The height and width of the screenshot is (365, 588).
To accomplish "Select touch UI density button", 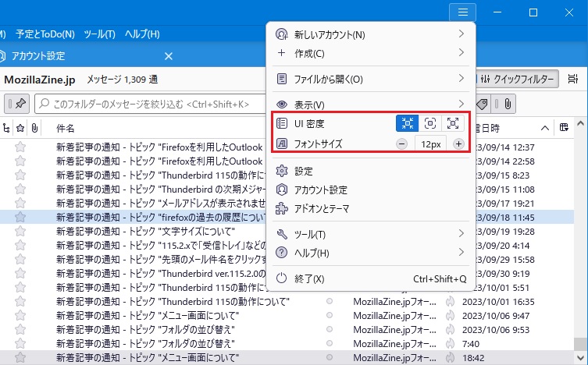I will click(453, 124).
